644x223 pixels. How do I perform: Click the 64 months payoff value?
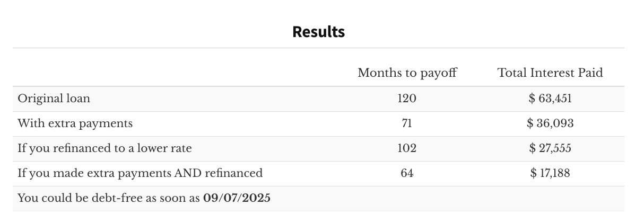point(407,173)
